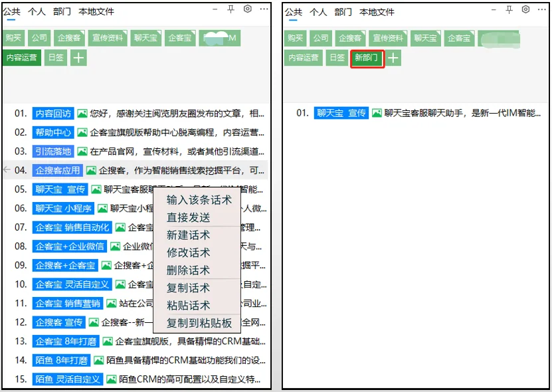The image size is (552, 392).
Task: Choose 复制到粘贴板 in context menu
Action: click(199, 323)
